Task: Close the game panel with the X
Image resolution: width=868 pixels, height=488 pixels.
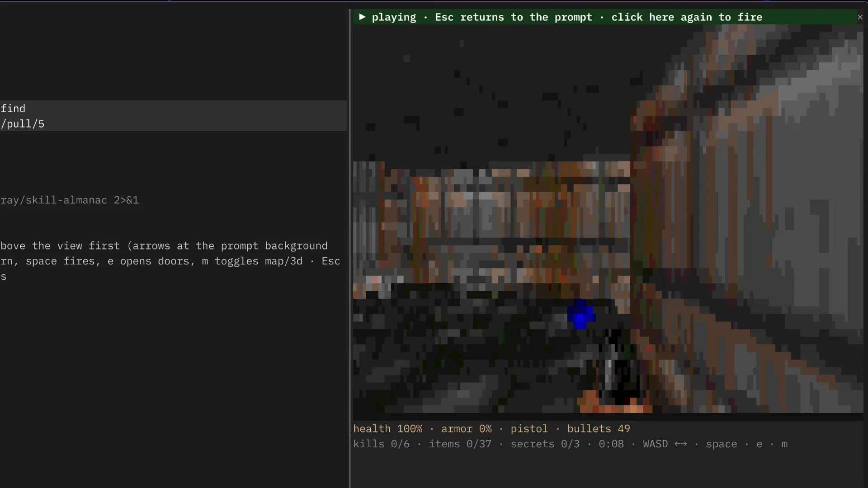Action: (x=860, y=17)
